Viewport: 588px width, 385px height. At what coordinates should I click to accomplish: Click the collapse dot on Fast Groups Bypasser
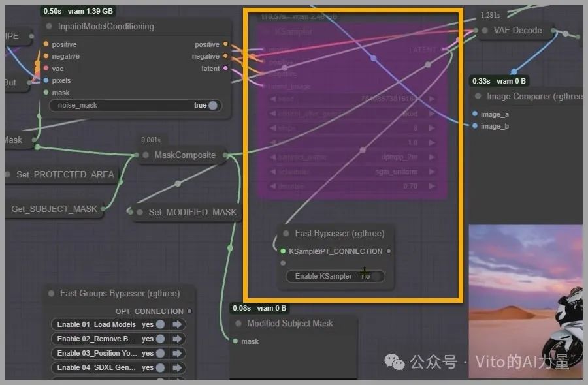coord(52,293)
